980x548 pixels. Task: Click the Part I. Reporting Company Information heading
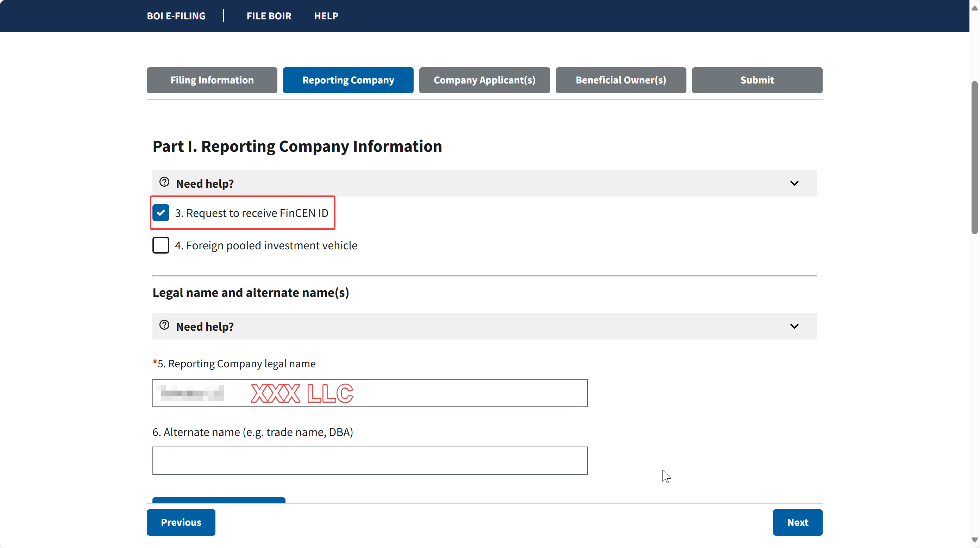click(297, 147)
